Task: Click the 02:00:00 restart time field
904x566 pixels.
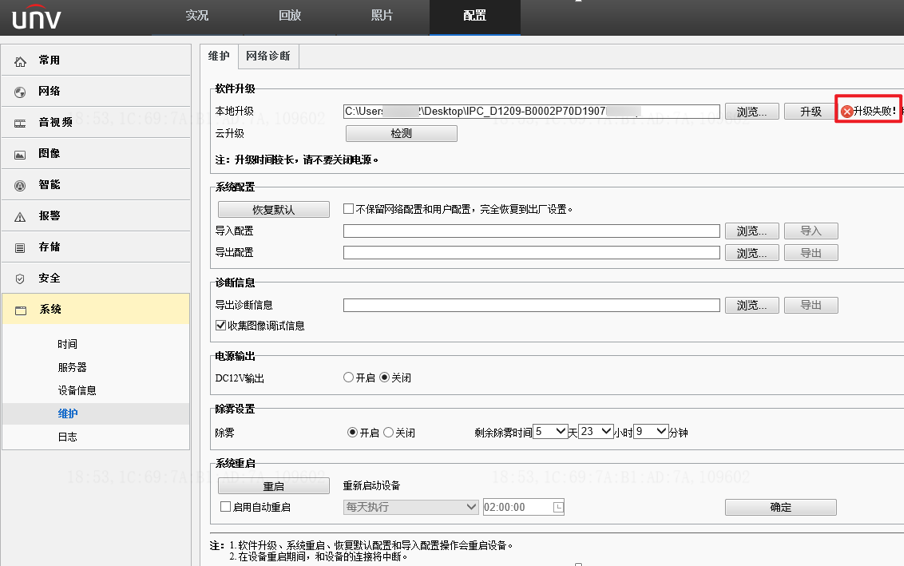Action: [523, 507]
